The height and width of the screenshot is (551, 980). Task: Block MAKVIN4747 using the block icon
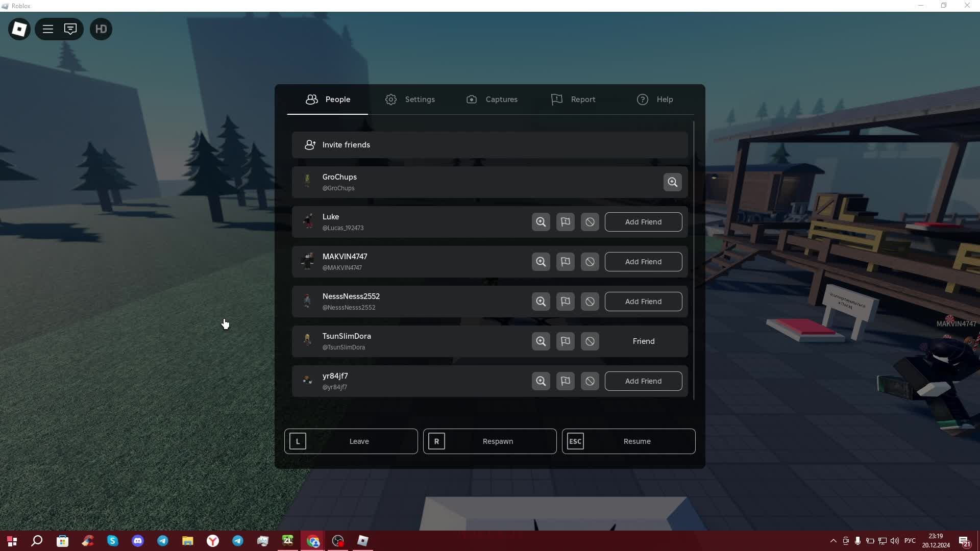click(x=590, y=262)
